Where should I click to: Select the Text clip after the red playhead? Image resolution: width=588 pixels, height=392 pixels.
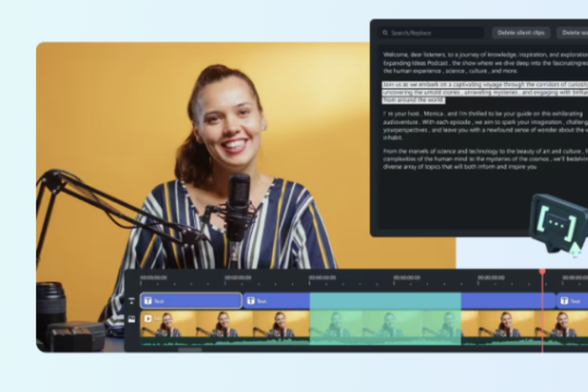572,301
